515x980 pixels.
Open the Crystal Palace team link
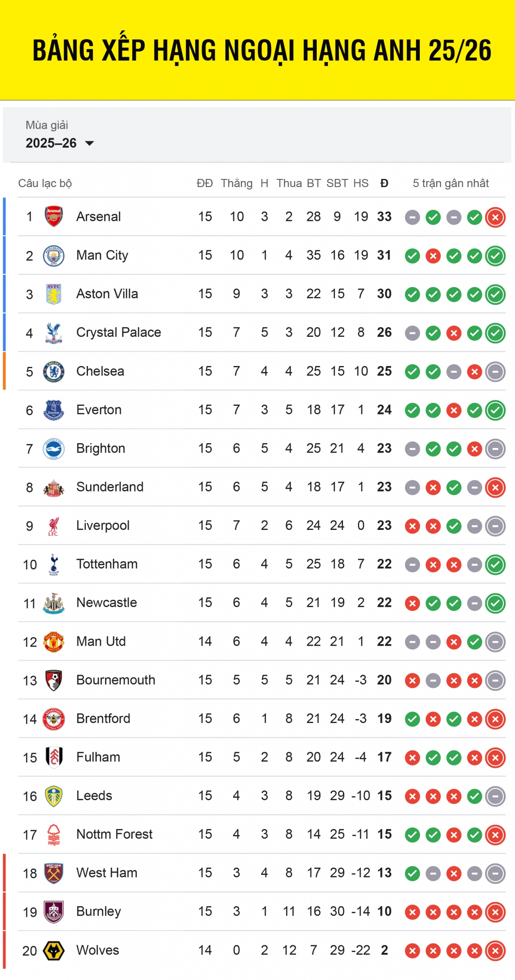coord(118,333)
